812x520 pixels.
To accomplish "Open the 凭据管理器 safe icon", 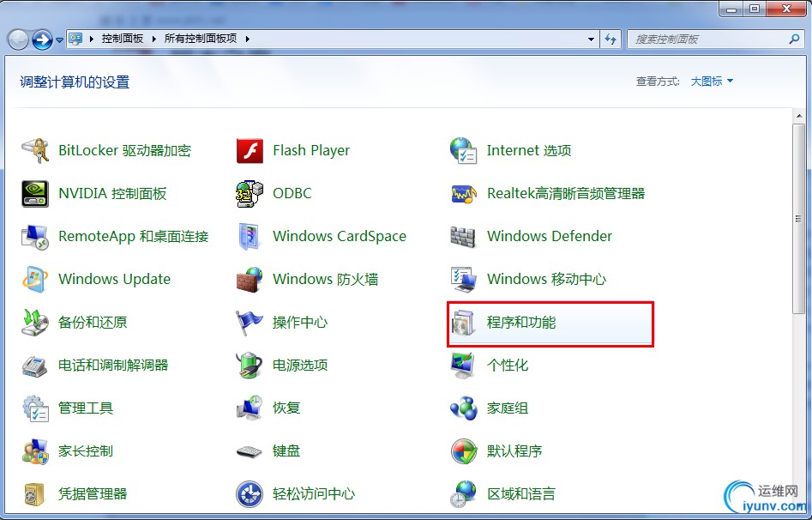I will coord(34,494).
